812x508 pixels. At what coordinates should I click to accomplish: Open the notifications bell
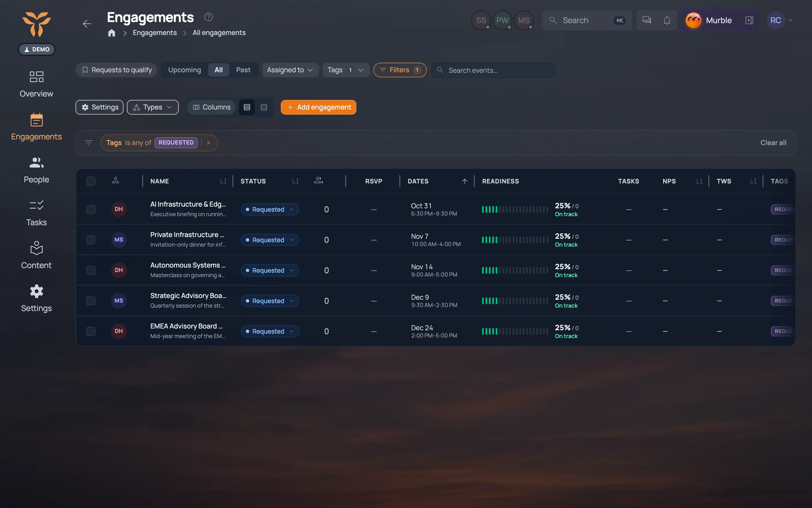pos(667,20)
